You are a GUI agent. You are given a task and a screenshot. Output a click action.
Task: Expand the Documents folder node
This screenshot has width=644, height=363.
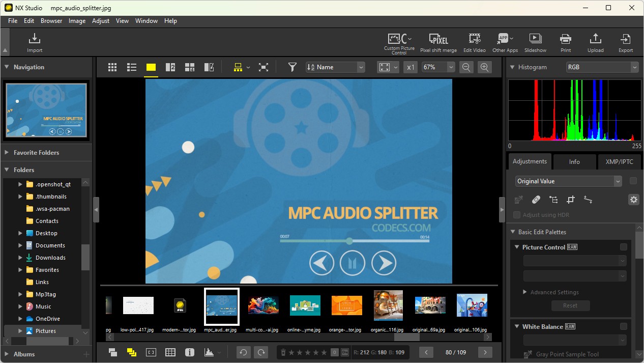coord(20,245)
